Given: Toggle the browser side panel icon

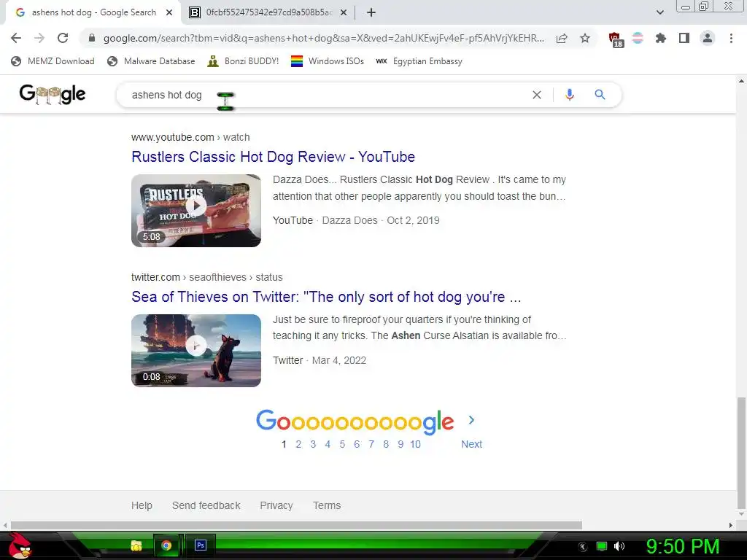Looking at the screenshot, I should click(x=684, y=38).
